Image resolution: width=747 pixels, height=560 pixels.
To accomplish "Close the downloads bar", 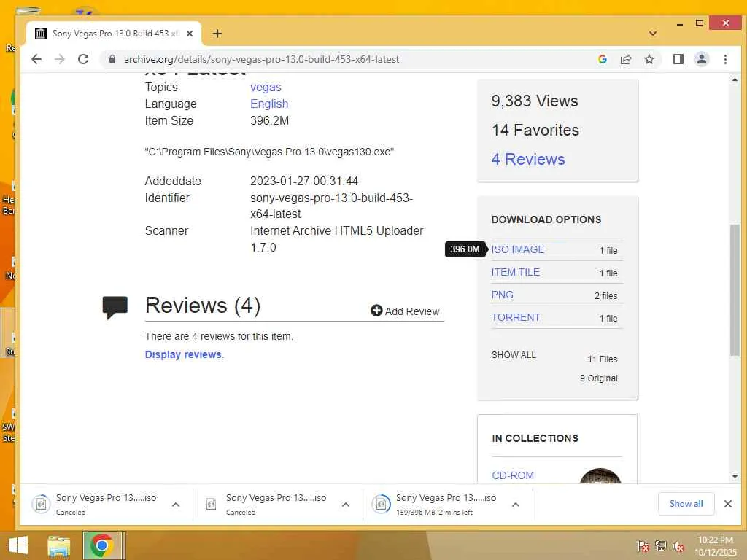I will 727,504.
